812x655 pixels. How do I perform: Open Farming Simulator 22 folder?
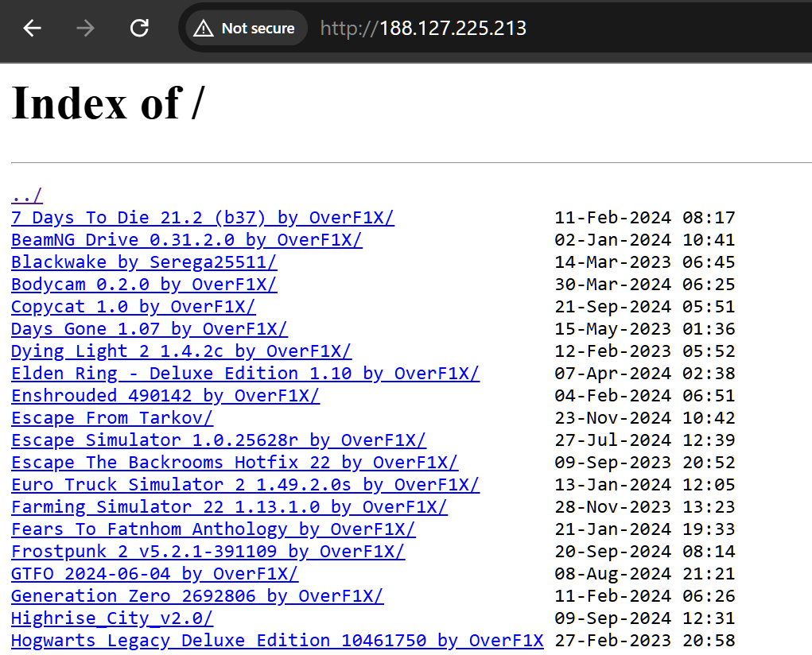click(x=229, y=507)
